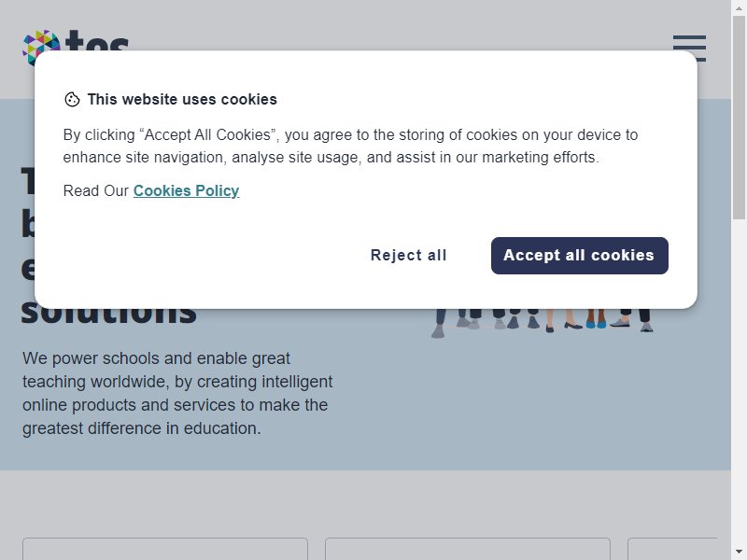Viewport: 747px width, 560px height.
Task: Click the 'tes' wordmark text in header
Action: pyautogui.click(x=97, y=40)
